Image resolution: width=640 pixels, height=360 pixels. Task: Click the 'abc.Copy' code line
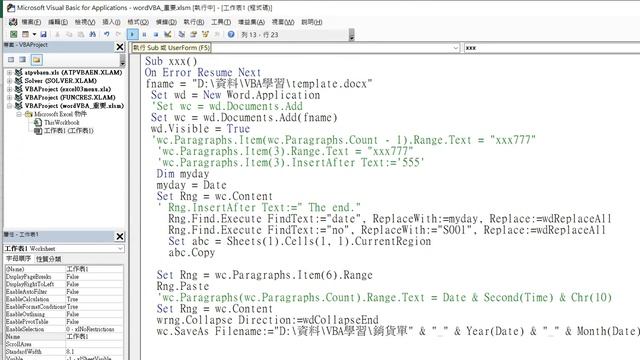click(x=191, y=253)
